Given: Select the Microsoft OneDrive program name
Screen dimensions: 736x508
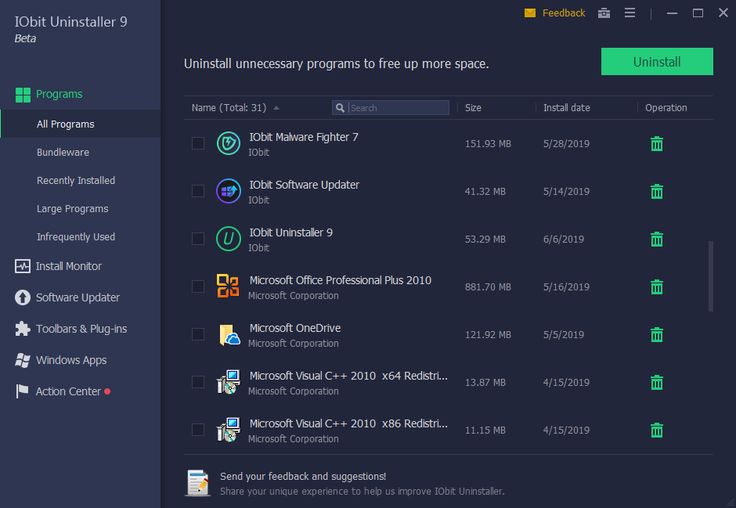Looking at the screenshot, I should (x=295, y=328).
